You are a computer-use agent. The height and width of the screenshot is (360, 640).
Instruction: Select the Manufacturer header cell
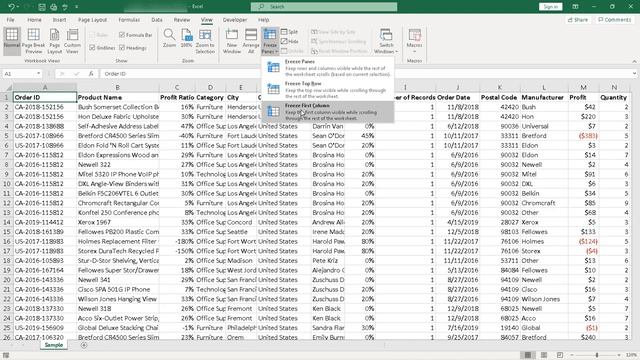click(544, 98)
